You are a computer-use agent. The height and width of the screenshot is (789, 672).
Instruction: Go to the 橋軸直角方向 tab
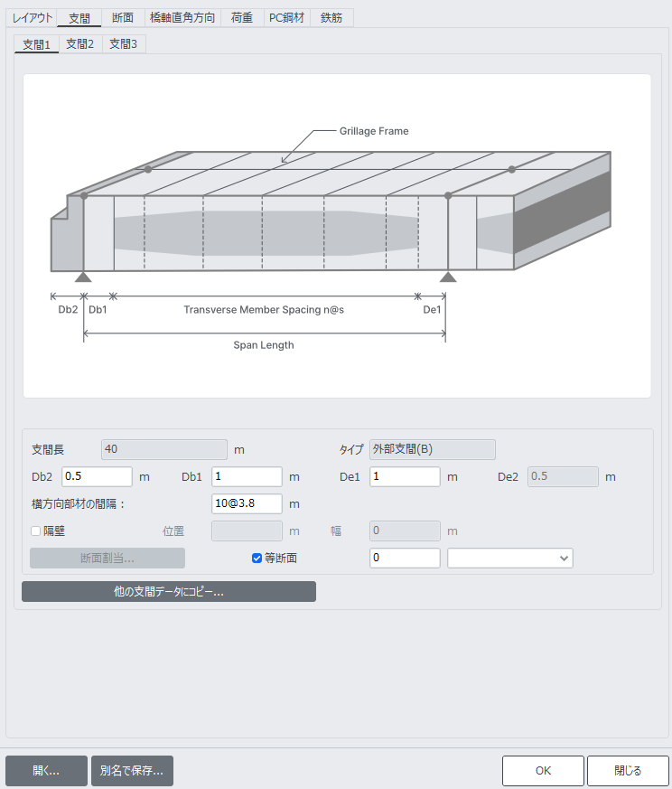point(182,18)
